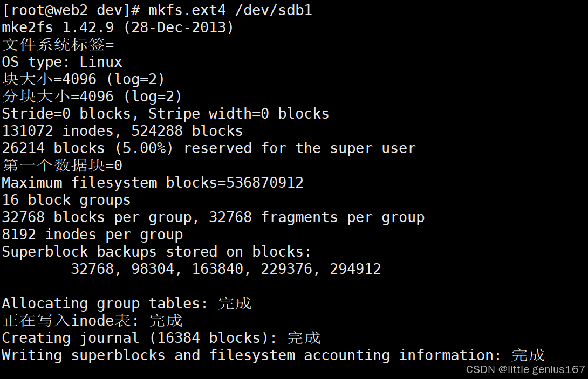This screenshot has width=588, height=379.
Task: Click the 131072 inodes value
Action: [58, 131]
